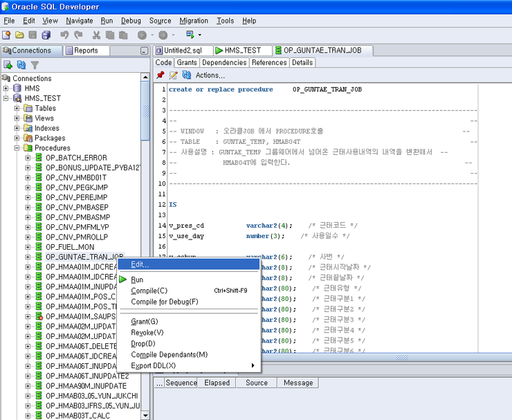The image size is (512, 420).
Task: Click the New Connection green plus icon
Action: coord(8,65)
